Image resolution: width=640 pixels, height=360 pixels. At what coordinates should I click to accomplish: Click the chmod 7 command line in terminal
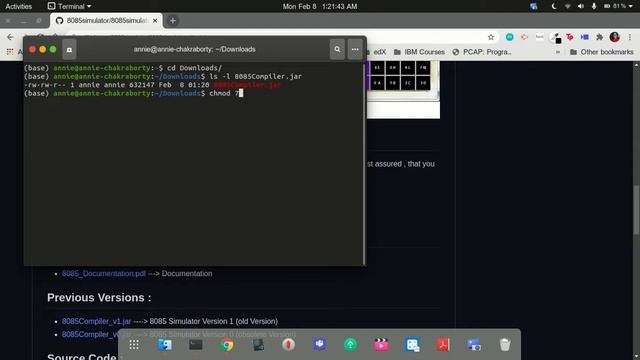(133, 93)
